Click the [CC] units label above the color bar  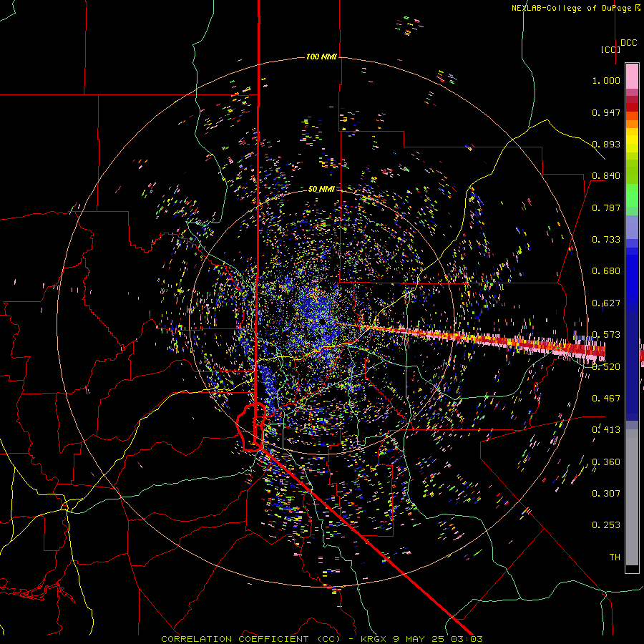click(610, 49)
